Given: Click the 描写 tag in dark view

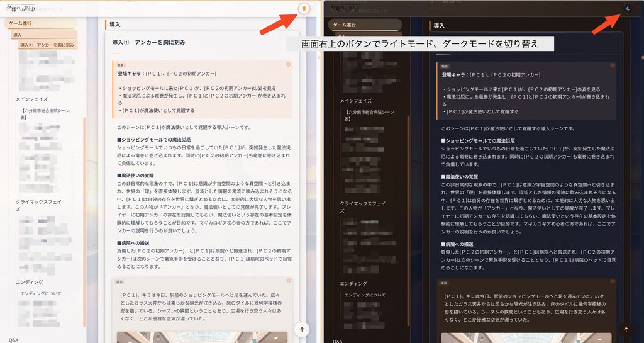Looking at the screenshot, I should (445, 283).
